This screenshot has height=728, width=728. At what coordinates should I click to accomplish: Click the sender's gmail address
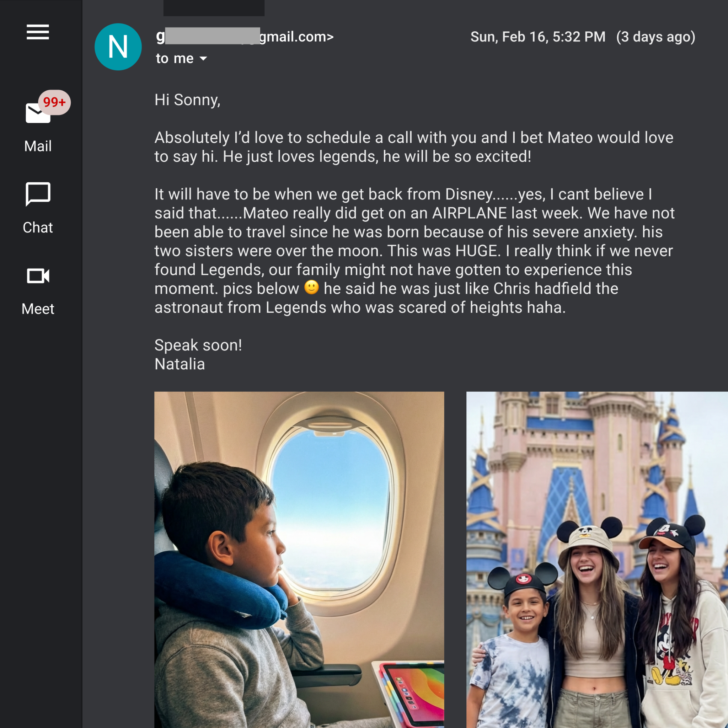click(245, 37)
